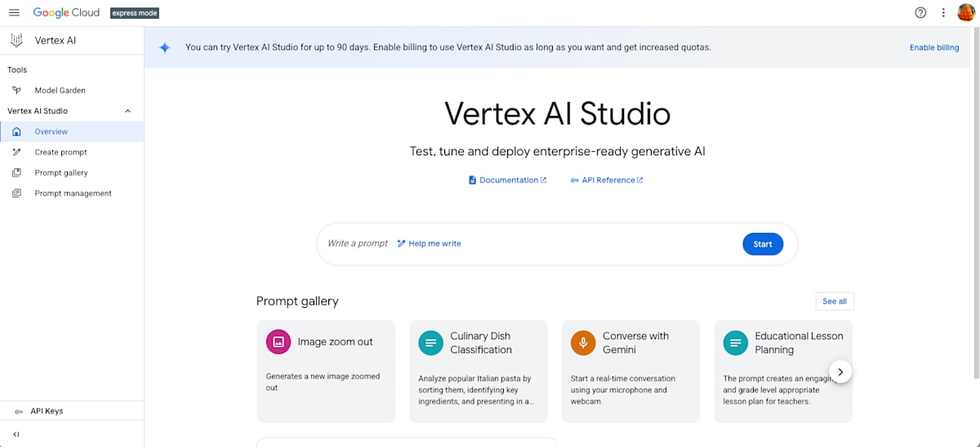This screenshot has height=447, width=980.
Task: Select Overview in sidebar
Action: [72, 132]
